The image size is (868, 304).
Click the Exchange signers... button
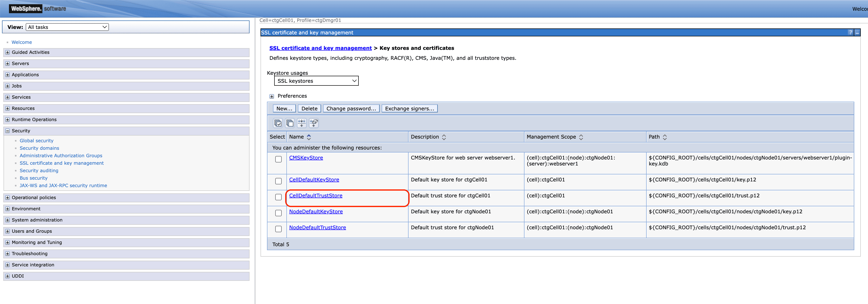click(409, 109)
